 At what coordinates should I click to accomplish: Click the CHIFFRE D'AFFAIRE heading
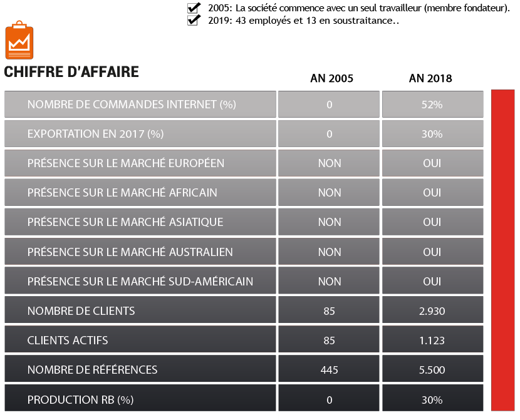pos(71,72)
